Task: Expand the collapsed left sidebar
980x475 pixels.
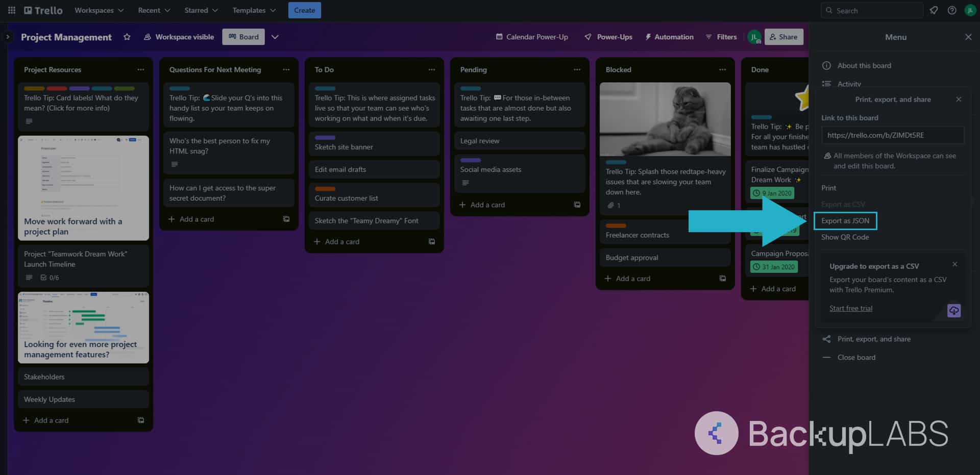Action: coord(8,37)
